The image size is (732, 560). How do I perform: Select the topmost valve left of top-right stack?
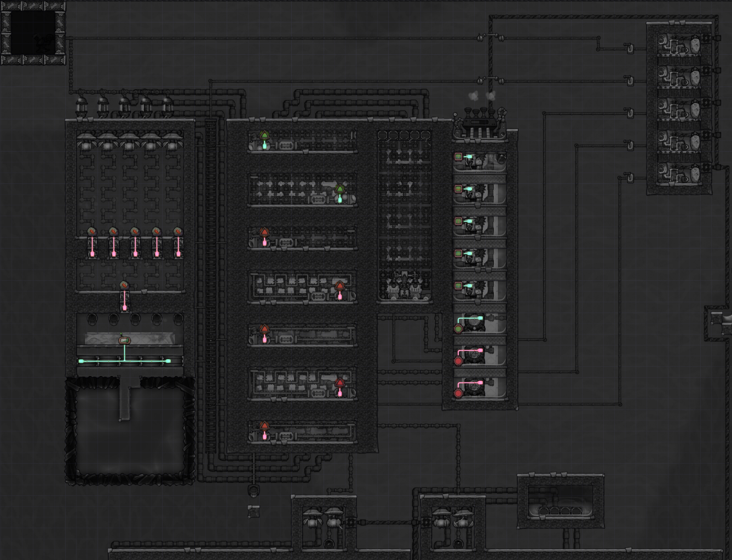pyautogui.click(x=630, y=49)
